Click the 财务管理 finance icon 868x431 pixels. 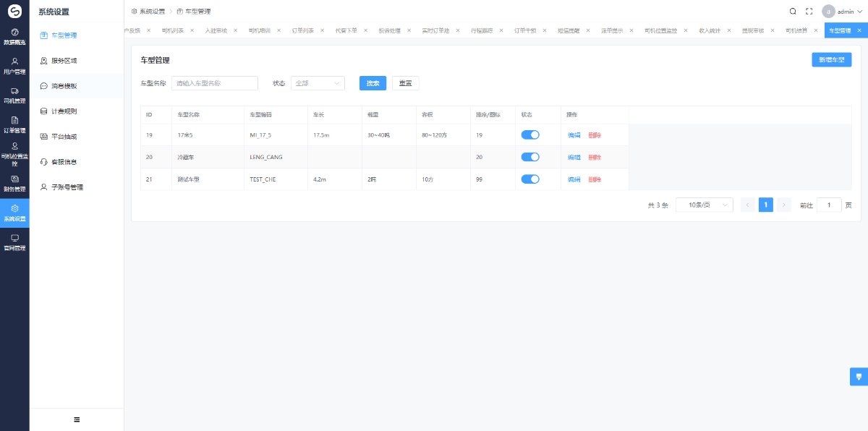pyautogui.click(x=14, y=179)
